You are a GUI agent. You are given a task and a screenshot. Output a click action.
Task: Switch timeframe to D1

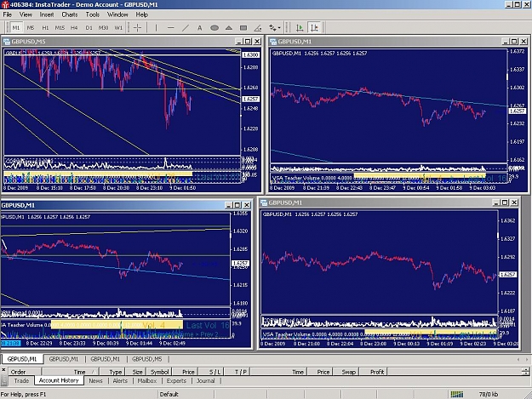(89, 28)
